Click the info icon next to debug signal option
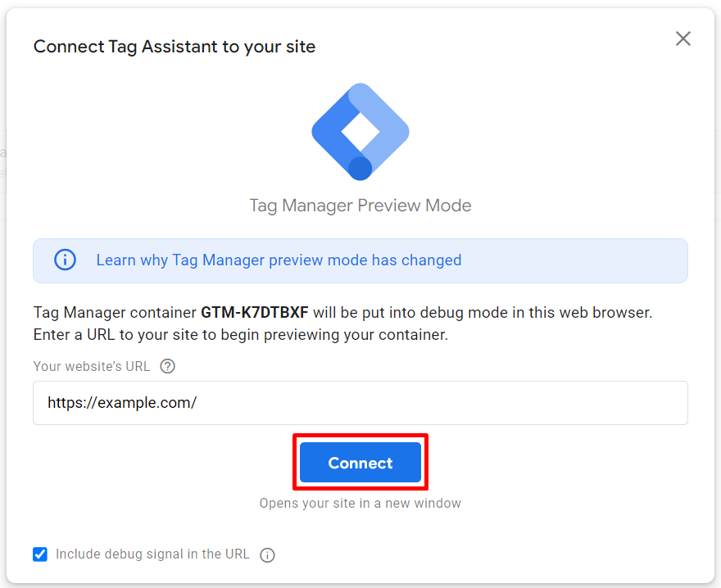Viewport: 721px width, 588px height. coord(267,555)
